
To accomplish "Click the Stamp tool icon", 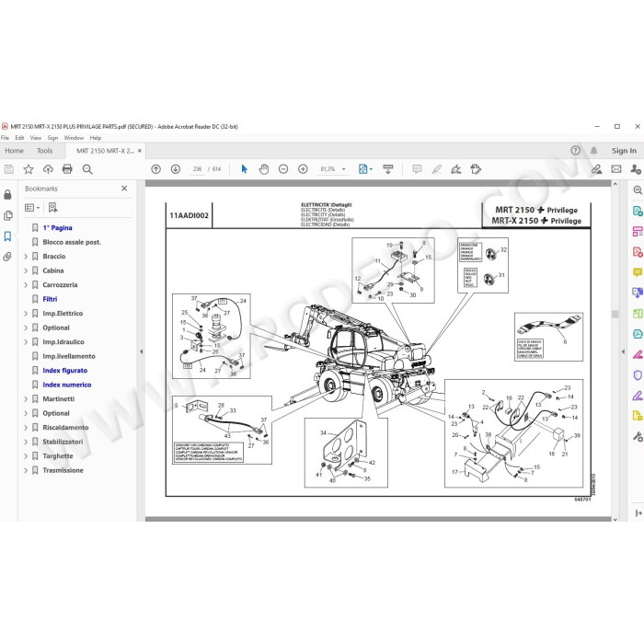I will (x=476, y=169).
